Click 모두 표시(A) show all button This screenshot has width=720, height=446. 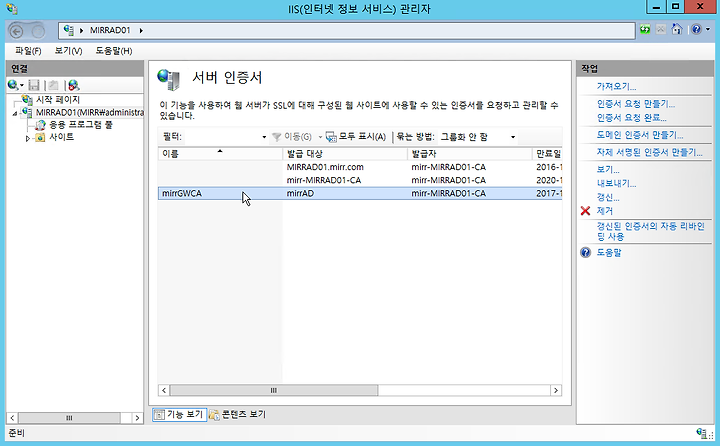356,137
